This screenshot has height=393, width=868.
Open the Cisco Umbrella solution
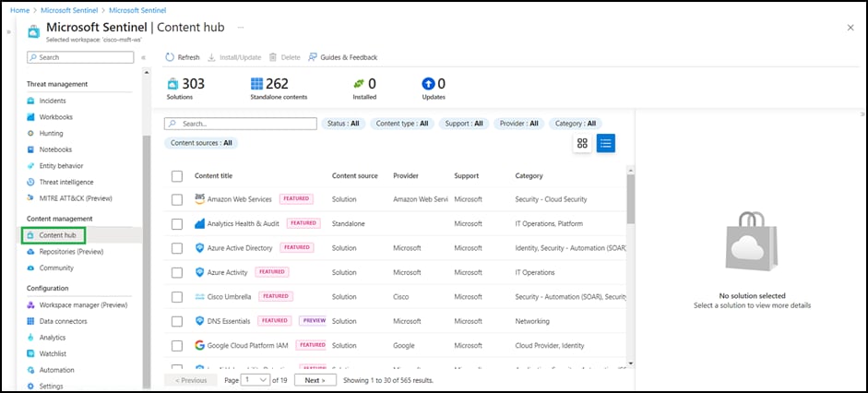(x=229, y=297)
